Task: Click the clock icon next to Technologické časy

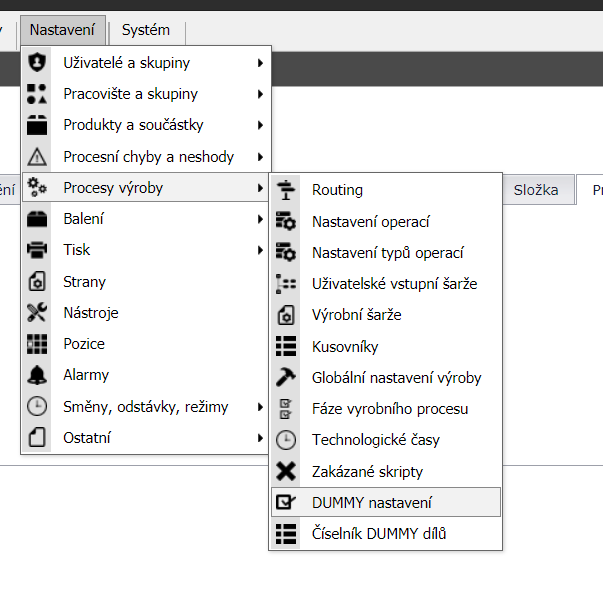Action: coord(286,440)
